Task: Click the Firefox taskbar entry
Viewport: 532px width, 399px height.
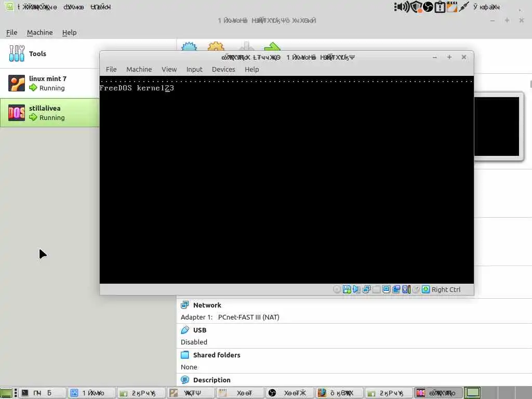Action: click(x=340, y=393)
